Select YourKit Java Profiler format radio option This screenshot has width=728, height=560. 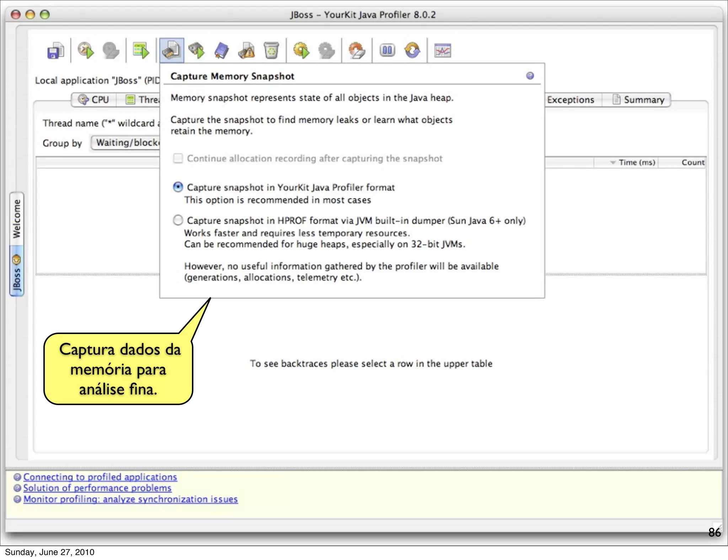pos(178,187)
